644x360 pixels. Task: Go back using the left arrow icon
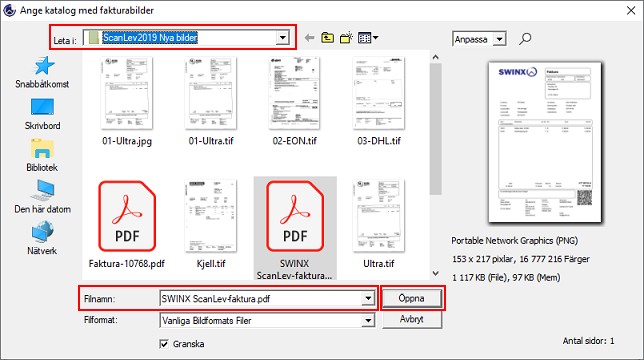pos(309,38)
